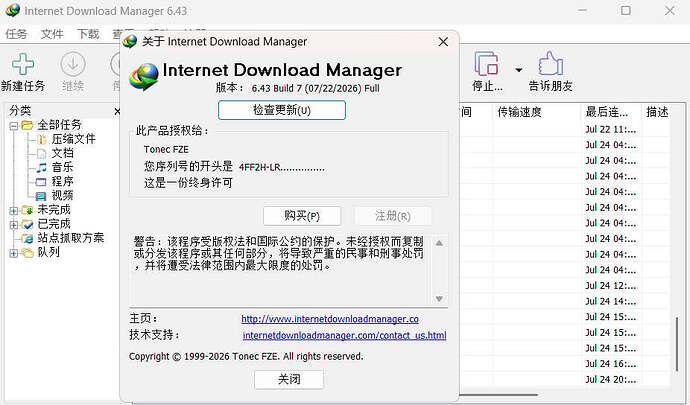Click the Resume (继续) download arrow icon
690x405 pixels.
(x=73, y=64)
